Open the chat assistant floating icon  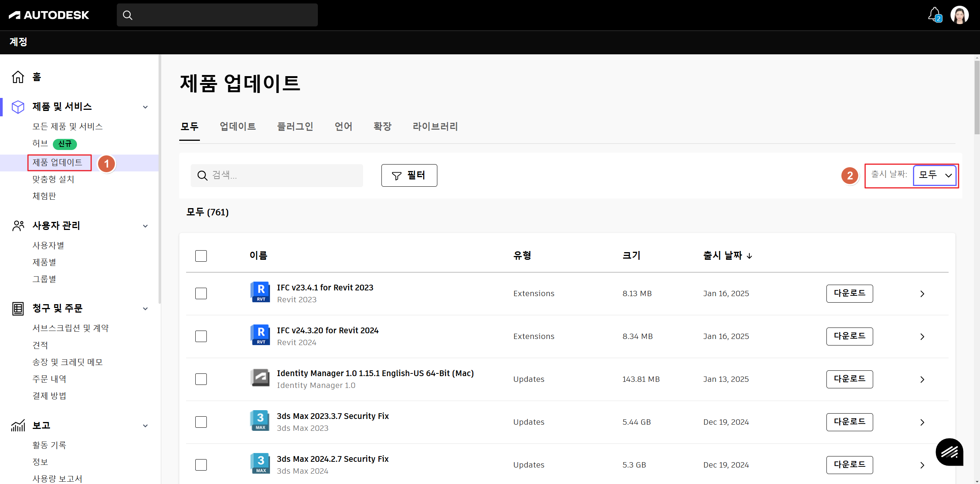(949, 452)
